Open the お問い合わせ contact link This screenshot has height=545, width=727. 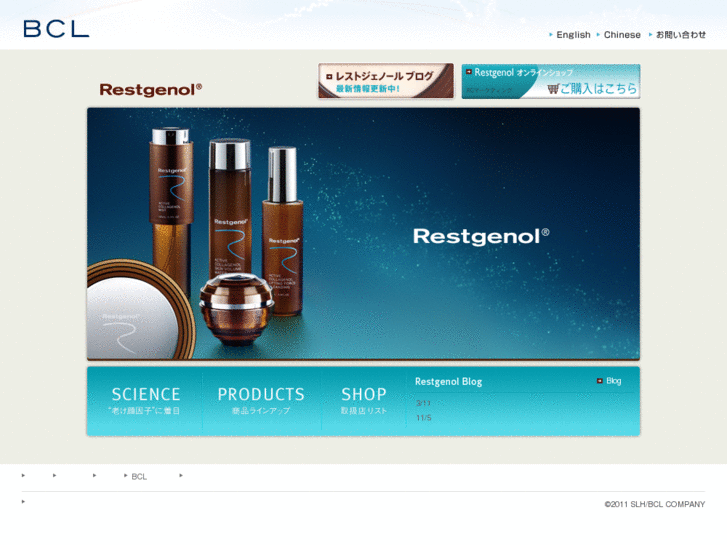click(680, 35)
